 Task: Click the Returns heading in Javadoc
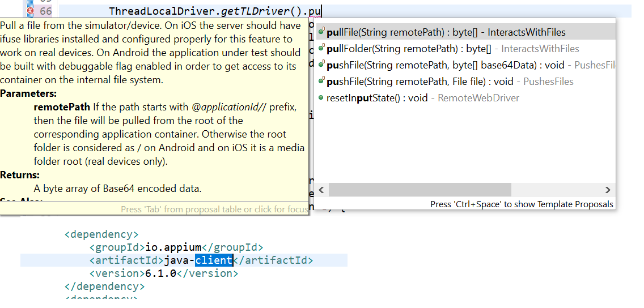[20, 175]
